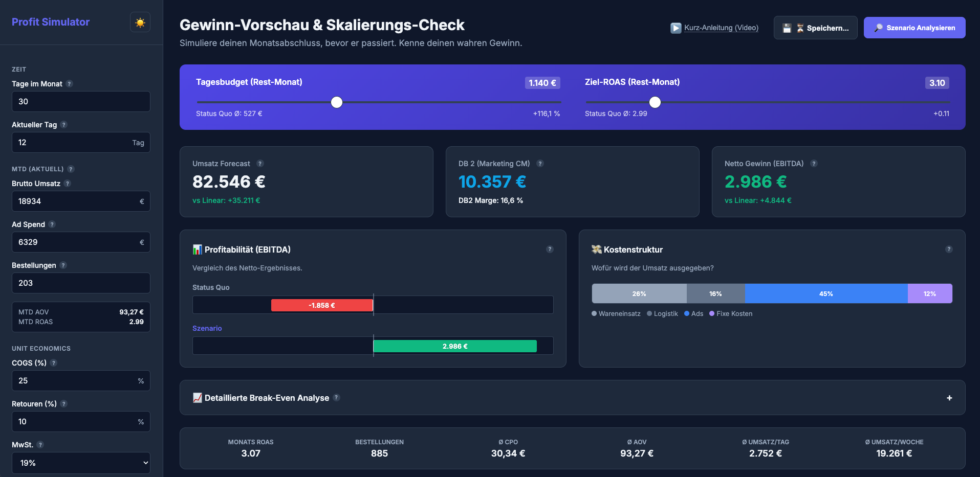Click the Kostenstruktur question mark icon
This screenshot has height=477, width=980.
click(x=949, y=249)
